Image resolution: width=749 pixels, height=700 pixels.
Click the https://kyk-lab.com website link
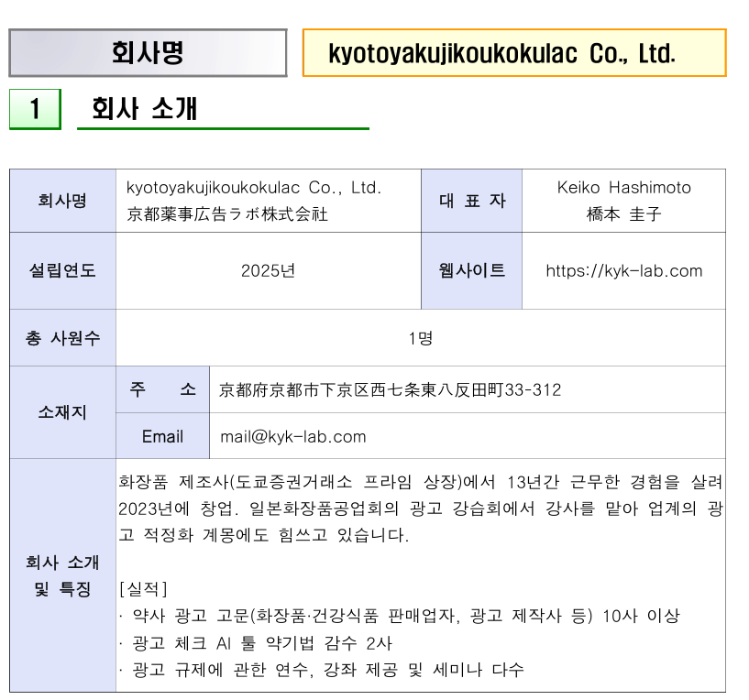[623, 271]
